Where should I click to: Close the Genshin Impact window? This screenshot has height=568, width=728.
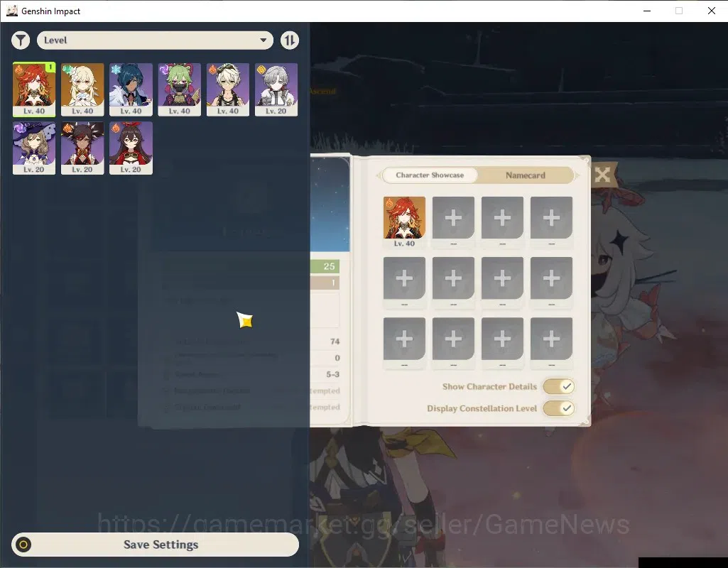coord(711,11)
